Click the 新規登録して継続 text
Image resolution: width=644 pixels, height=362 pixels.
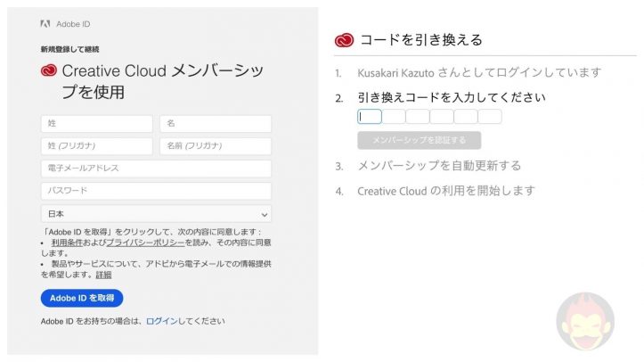coord(69,49)
